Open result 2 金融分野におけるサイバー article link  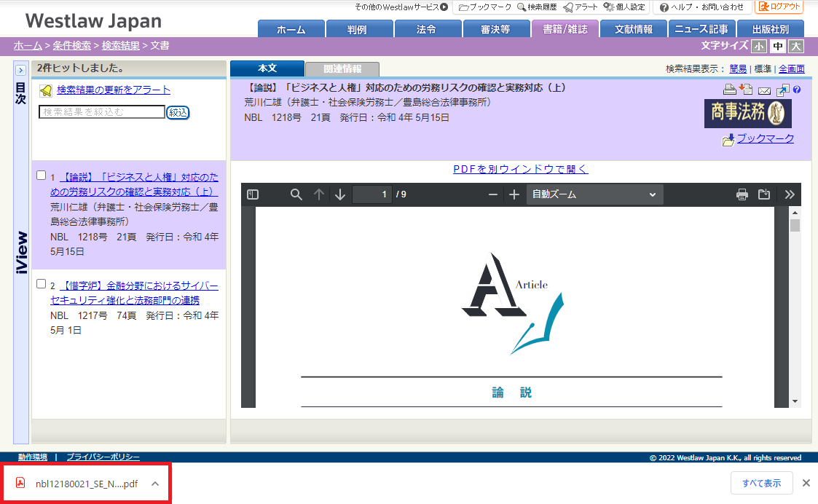[134, 293]
